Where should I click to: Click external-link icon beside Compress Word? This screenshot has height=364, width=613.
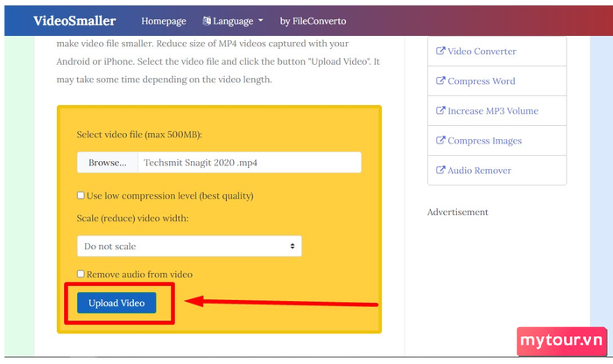click(440, 80)
